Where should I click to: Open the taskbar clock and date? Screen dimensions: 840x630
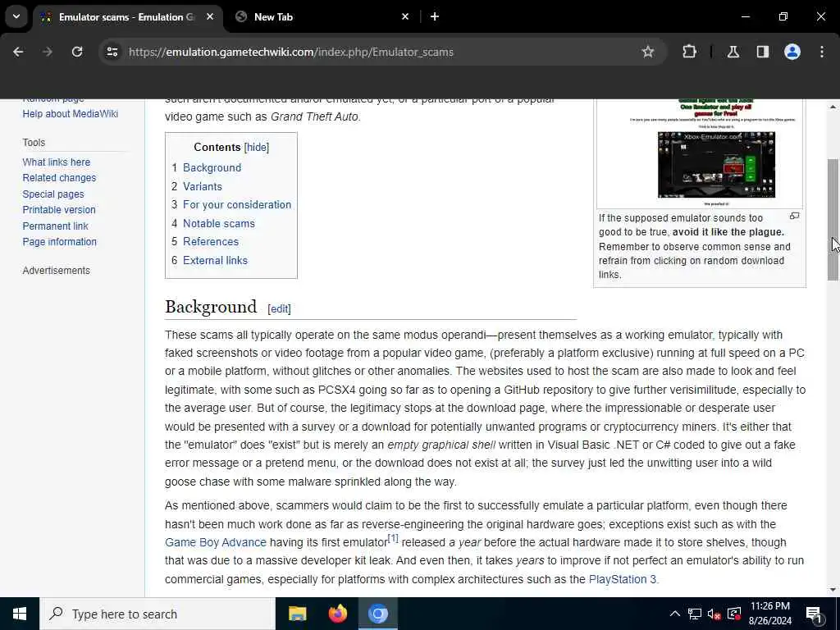coord(769,614)
